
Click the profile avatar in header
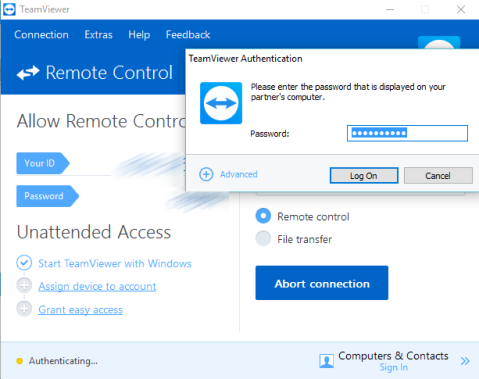coord(439,43)
